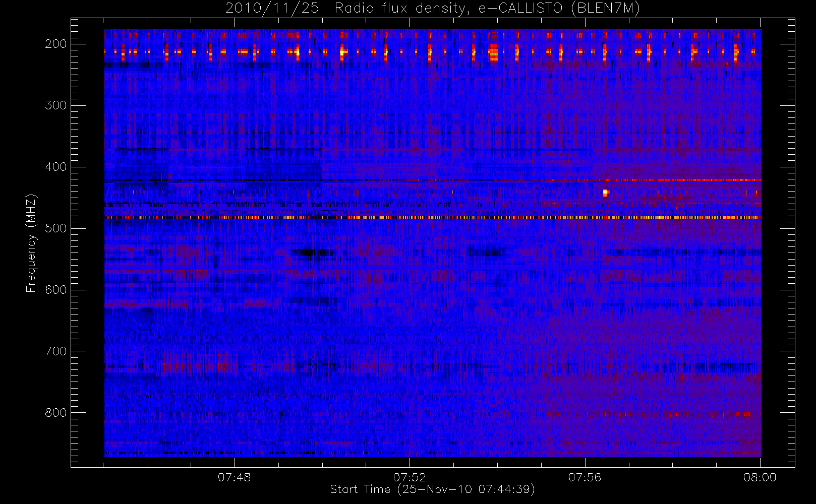
Task: Click the 07:52 time tick label
Action: (x=410, y=477)
